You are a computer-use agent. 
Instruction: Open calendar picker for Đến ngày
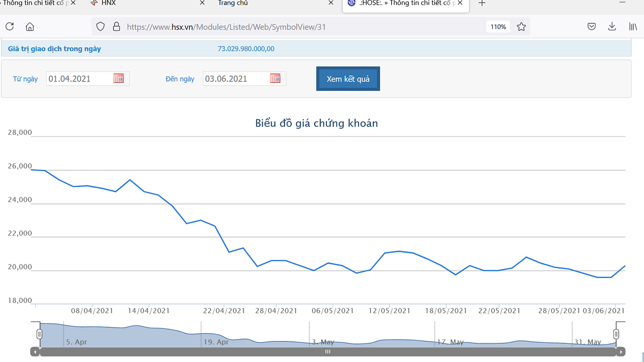pyautogui.click(x=275, y=78)
